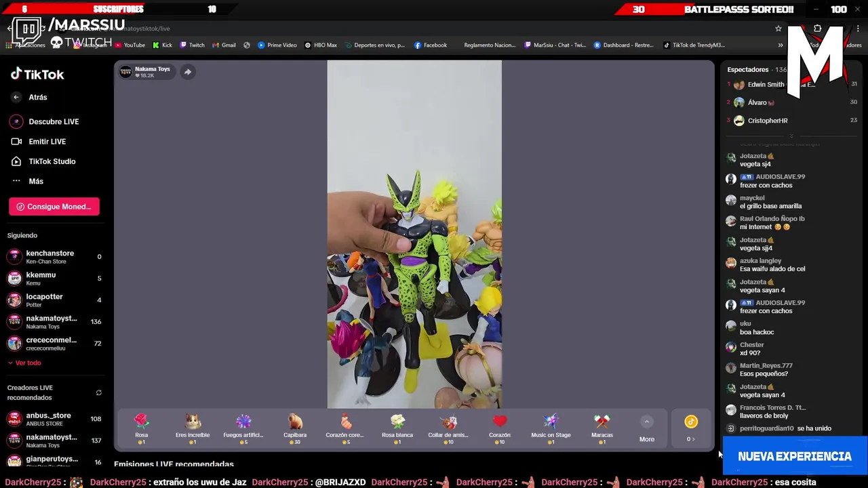Click the Raul Orlando Ñopo Ib username
Viewport: 868px width, 488px height.
click(x=772, y=219)
